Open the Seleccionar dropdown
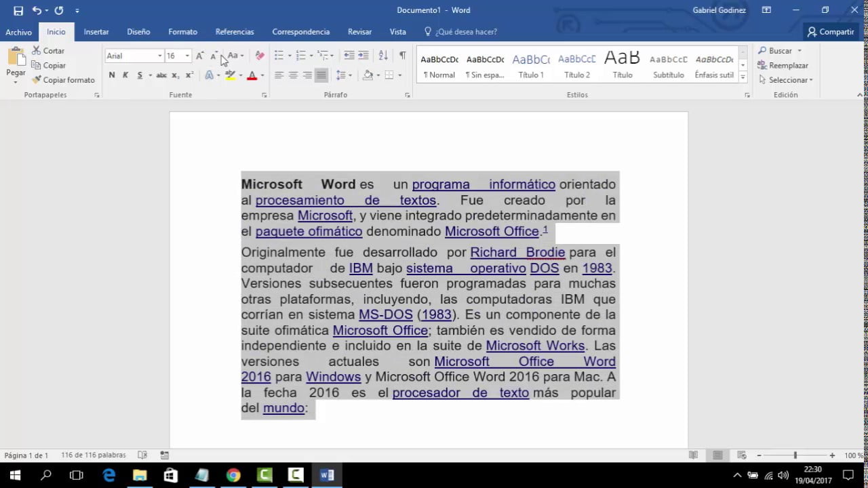 [x=786, y=80]
